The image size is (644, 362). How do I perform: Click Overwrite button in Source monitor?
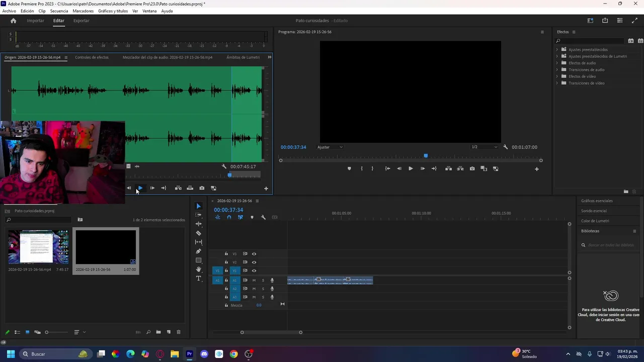point(190,188)
